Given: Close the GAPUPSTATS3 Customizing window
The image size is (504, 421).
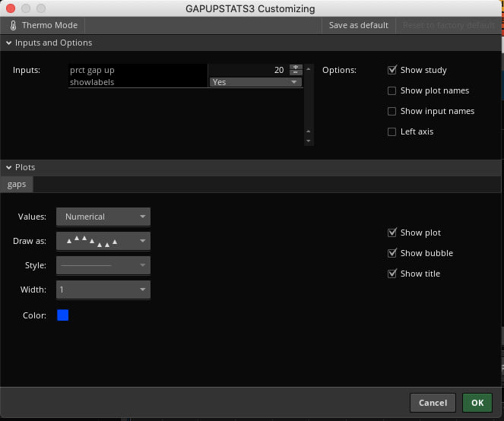Looking at the screenshot, I should pos(11,8).
